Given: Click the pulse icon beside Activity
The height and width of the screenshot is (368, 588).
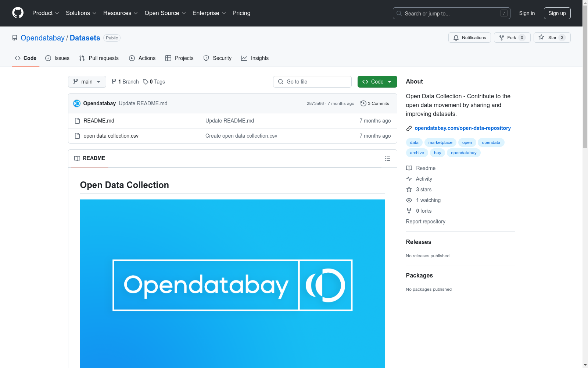Looking at the screenshot, I should point(409,179).
